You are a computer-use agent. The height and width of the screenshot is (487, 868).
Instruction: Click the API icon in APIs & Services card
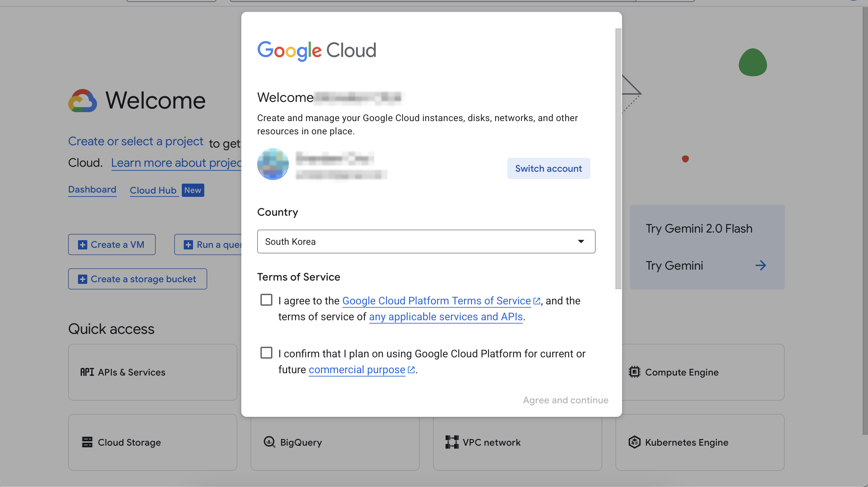click(x=87, y=372)
